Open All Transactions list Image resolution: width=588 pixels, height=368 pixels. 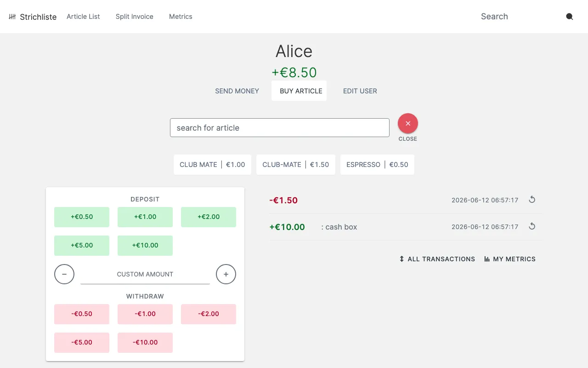pyautogui.click(x=437, y=259)
